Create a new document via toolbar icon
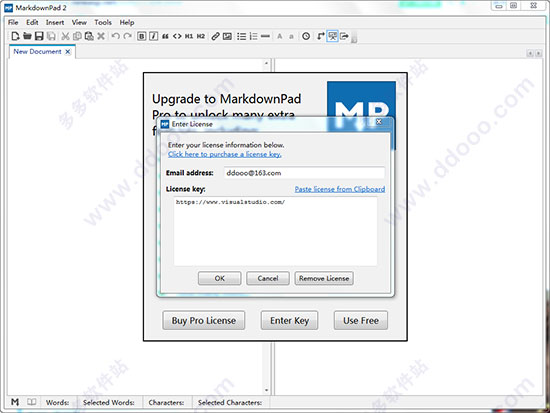 pos(15,36)
